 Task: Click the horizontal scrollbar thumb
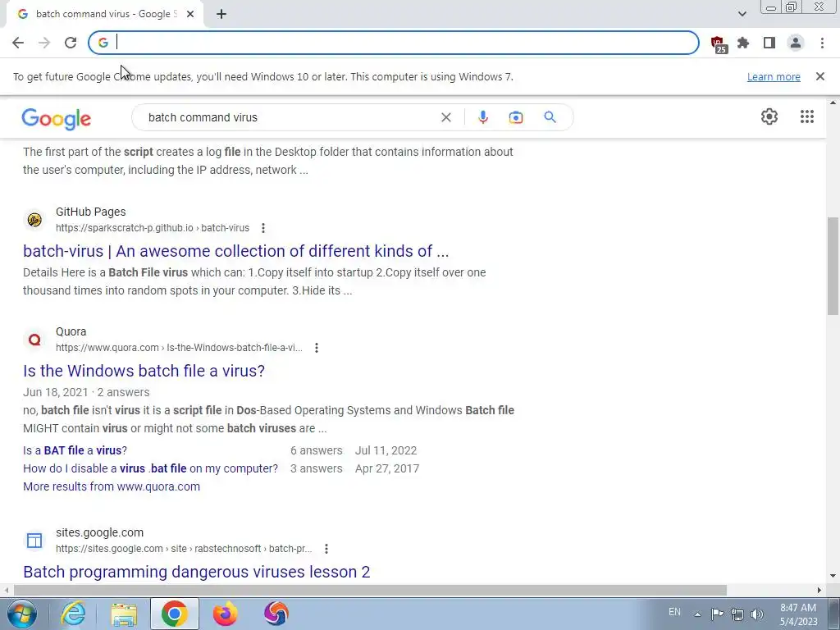[370, 591]
